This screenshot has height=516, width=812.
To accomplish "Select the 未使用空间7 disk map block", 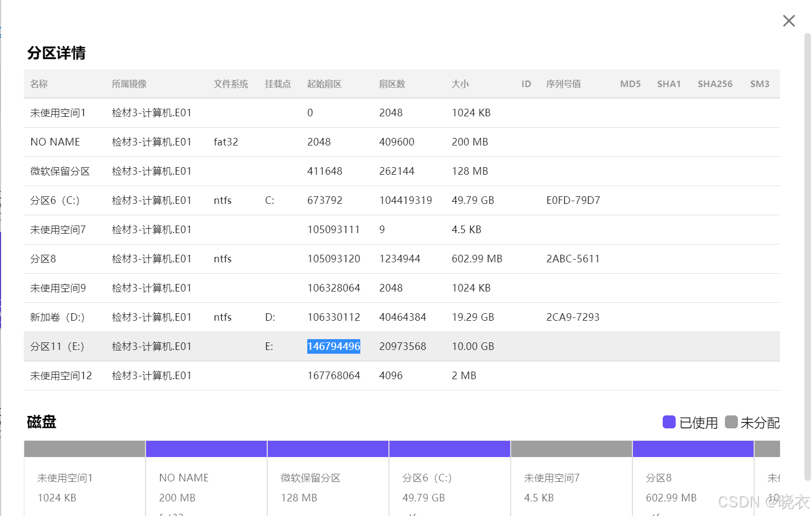I will point(571,478).
